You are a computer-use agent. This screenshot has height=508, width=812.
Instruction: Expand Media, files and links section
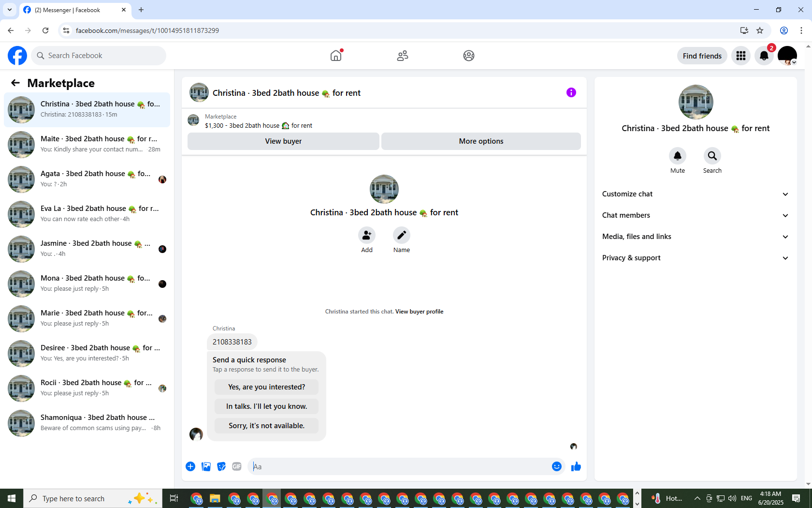(x=696, y=237)
